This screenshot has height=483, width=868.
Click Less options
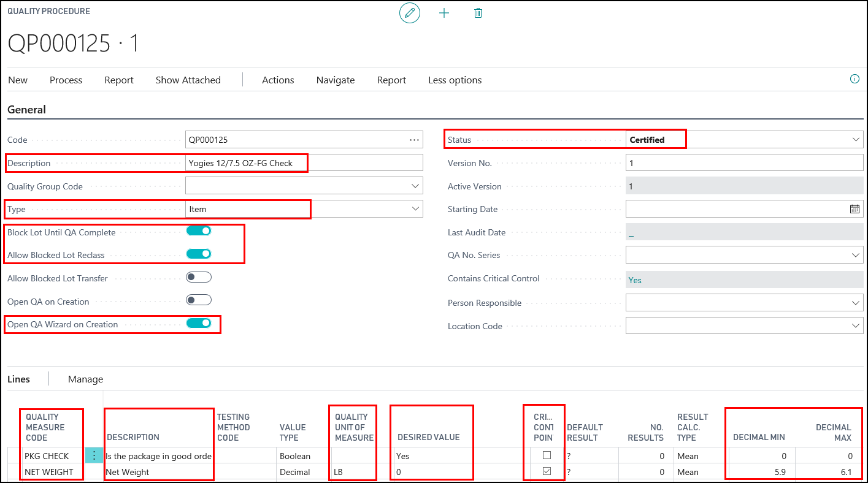455,80
